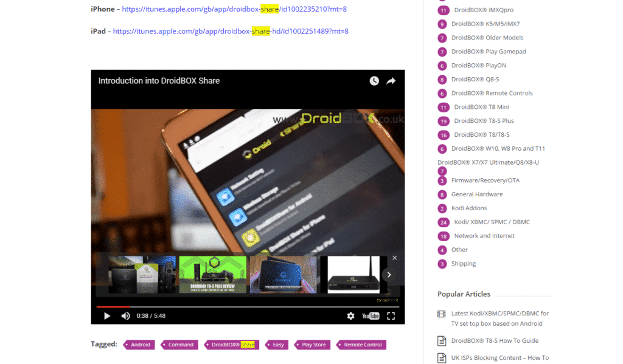Open the Kodi/ XBMC/ SPMC / DBMC category

[x=492, y=222]
